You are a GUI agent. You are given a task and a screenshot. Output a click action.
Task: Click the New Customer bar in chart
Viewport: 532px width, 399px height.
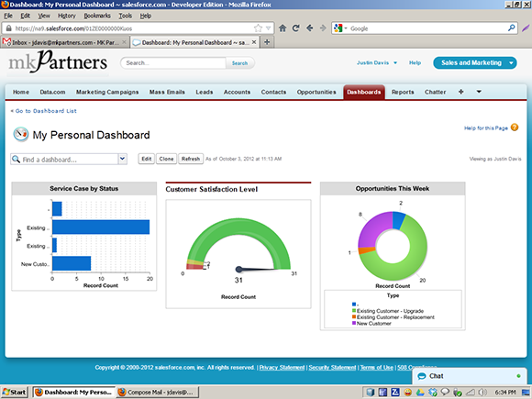[72, 263]
